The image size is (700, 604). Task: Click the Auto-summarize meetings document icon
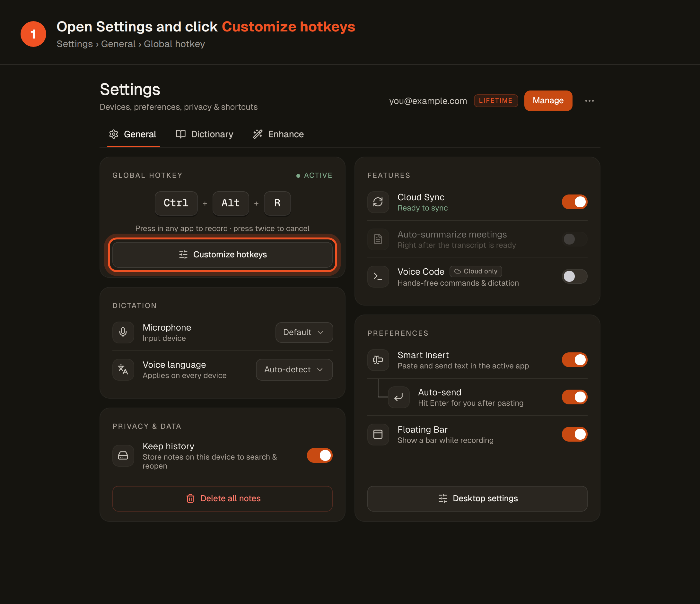coord(378,239)
